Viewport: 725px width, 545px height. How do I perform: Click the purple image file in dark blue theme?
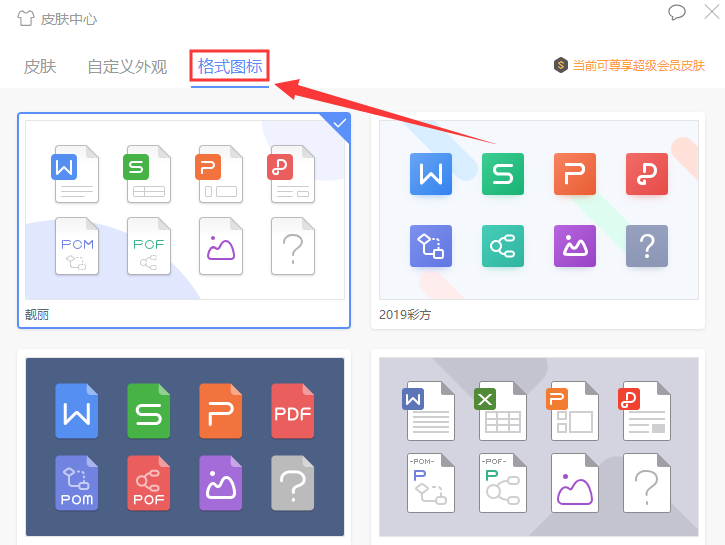tap(221, 483)
